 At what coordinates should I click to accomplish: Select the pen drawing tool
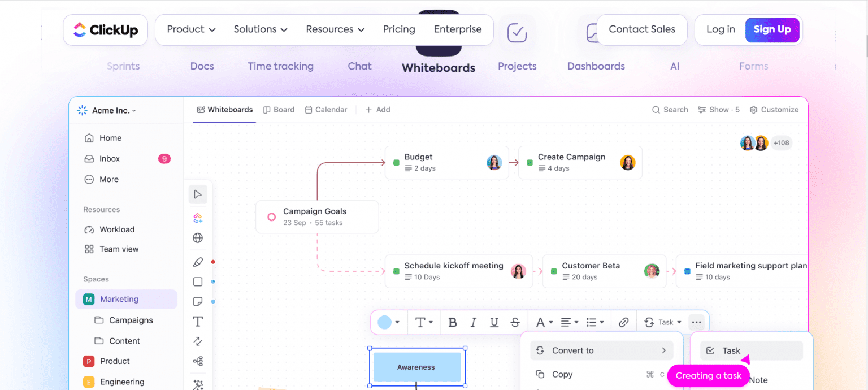pos(198,262)
